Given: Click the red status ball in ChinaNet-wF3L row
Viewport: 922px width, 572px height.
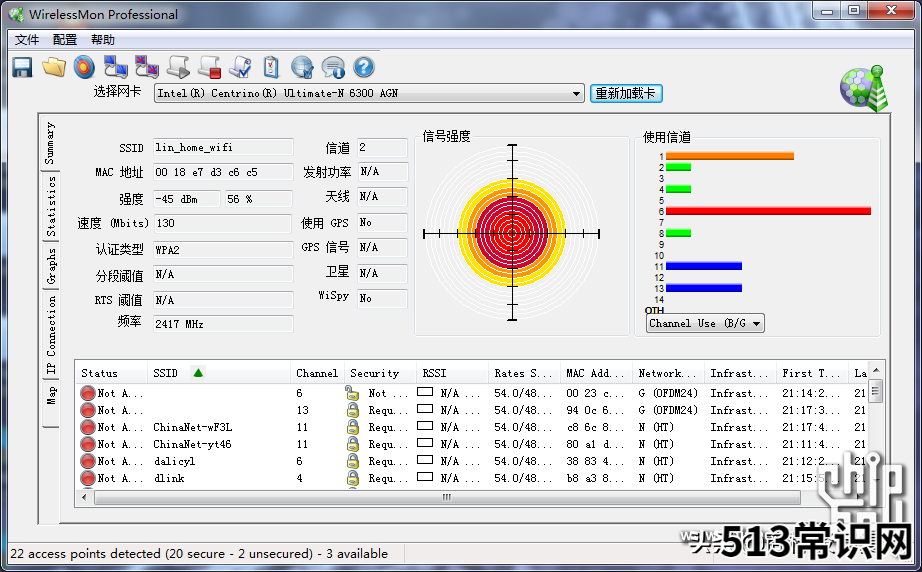Looking at the screenshot, I should point(88,427).
